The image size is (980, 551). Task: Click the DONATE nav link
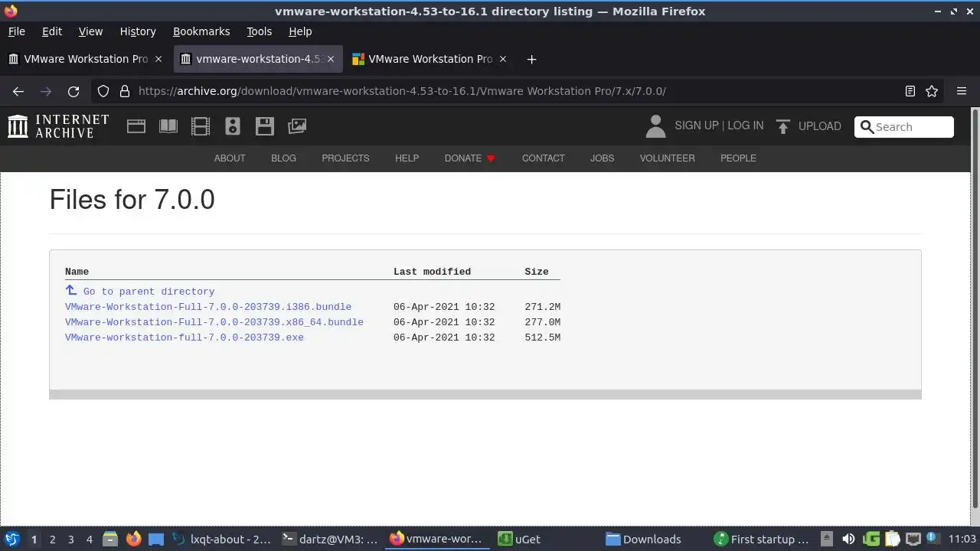tap(469, 158)
